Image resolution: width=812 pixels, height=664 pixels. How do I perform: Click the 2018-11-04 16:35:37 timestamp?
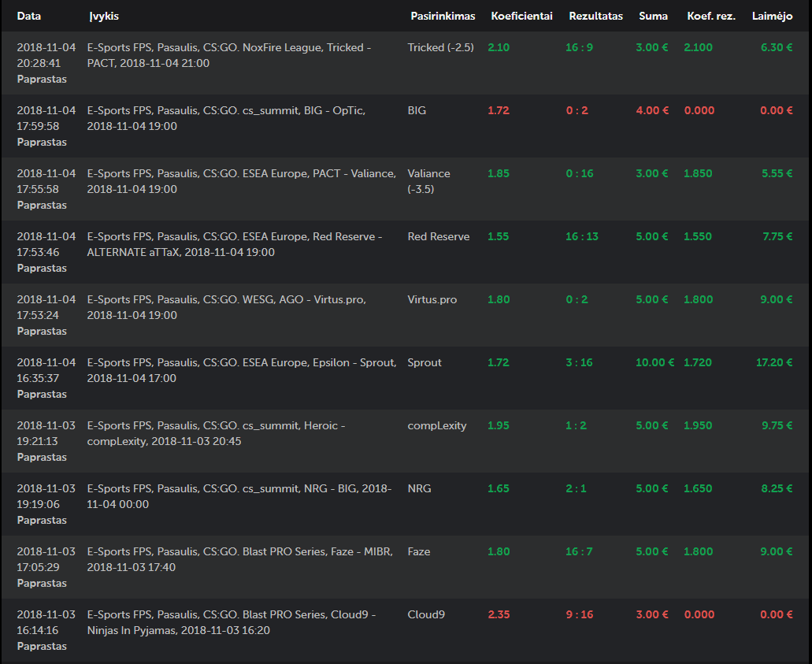click(46, 370)
